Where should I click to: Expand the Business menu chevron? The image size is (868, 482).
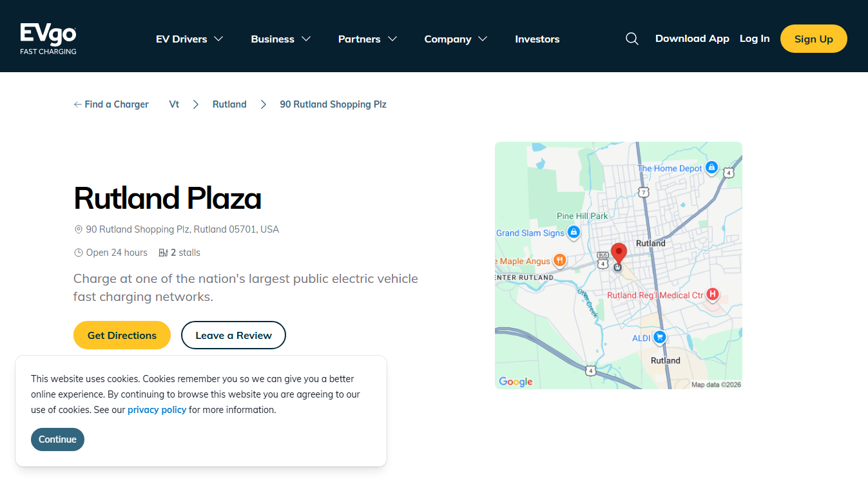306,39
